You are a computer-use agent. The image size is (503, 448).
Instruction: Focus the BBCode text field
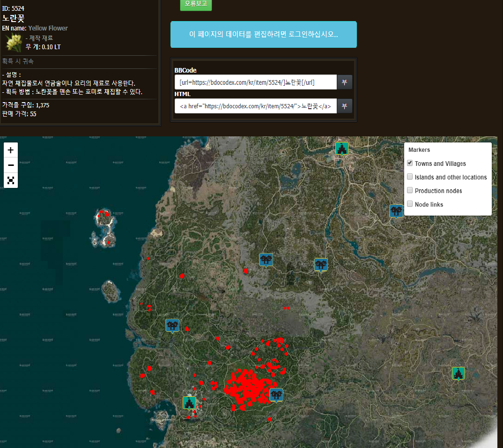256,82
